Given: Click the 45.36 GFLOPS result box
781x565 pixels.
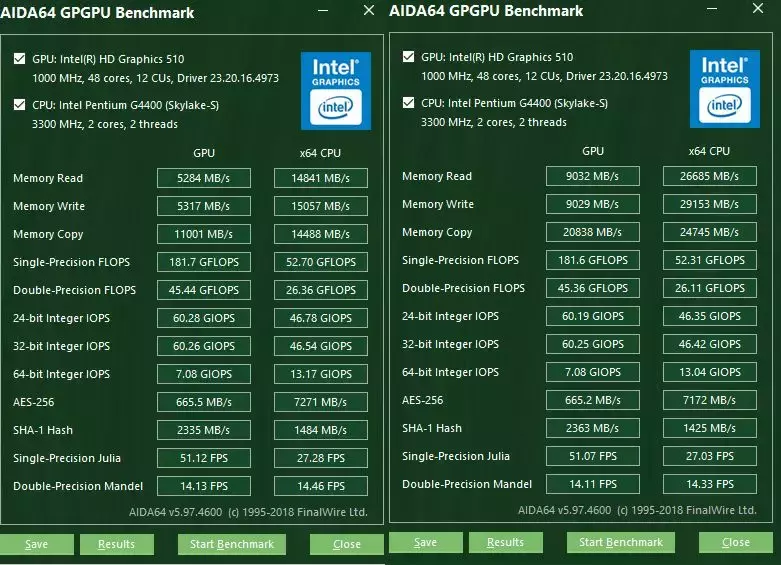Looking at the screenshot, I should (x=593, y=288).
